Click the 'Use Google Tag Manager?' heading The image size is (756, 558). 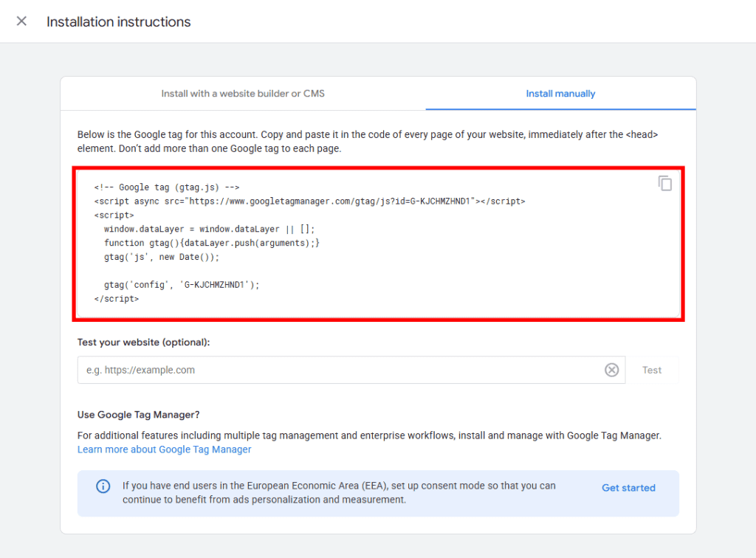coord(139,415)
